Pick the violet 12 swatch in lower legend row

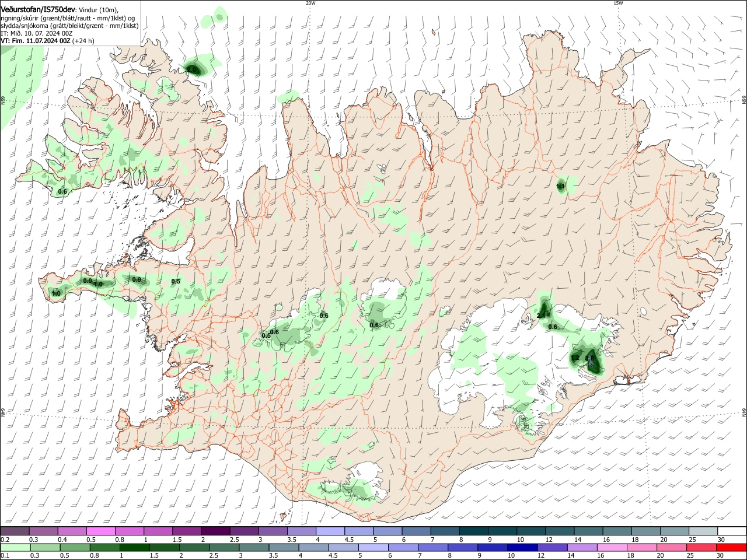coord(551,548)
